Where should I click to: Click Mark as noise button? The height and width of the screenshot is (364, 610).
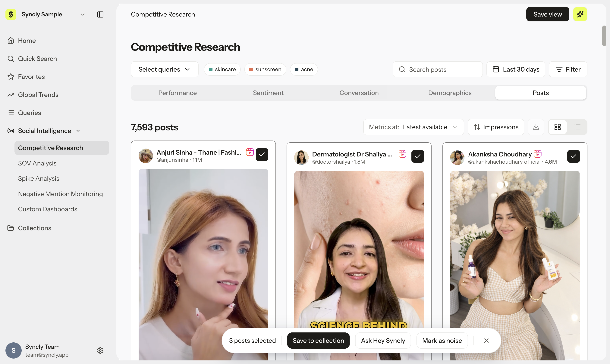pyautogui.click(x=442, y=341)
